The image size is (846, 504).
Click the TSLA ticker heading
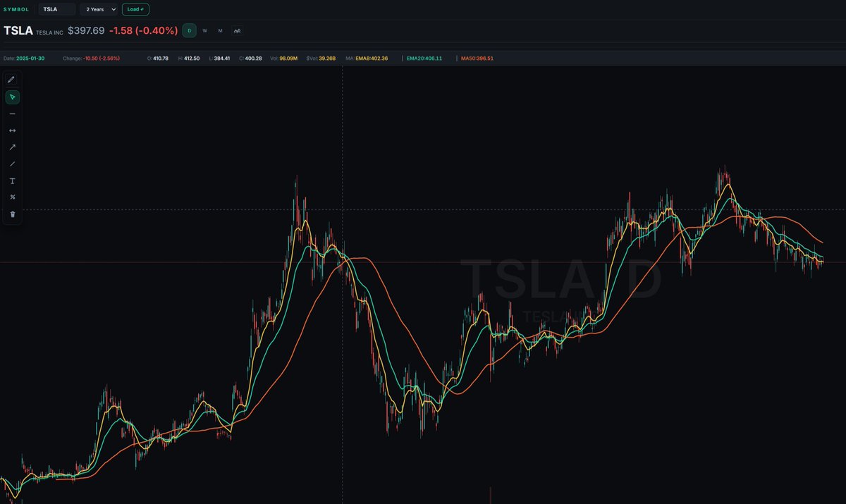coord(18,31)
